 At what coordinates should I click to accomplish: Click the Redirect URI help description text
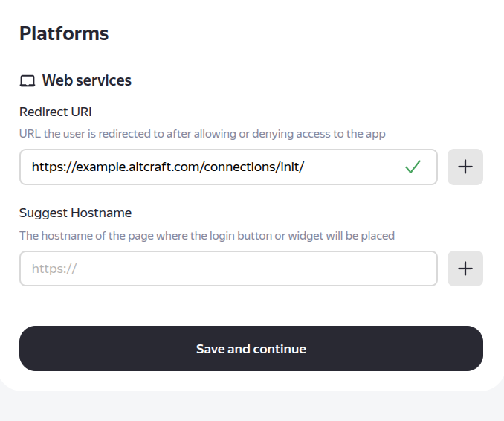(202, 134)
